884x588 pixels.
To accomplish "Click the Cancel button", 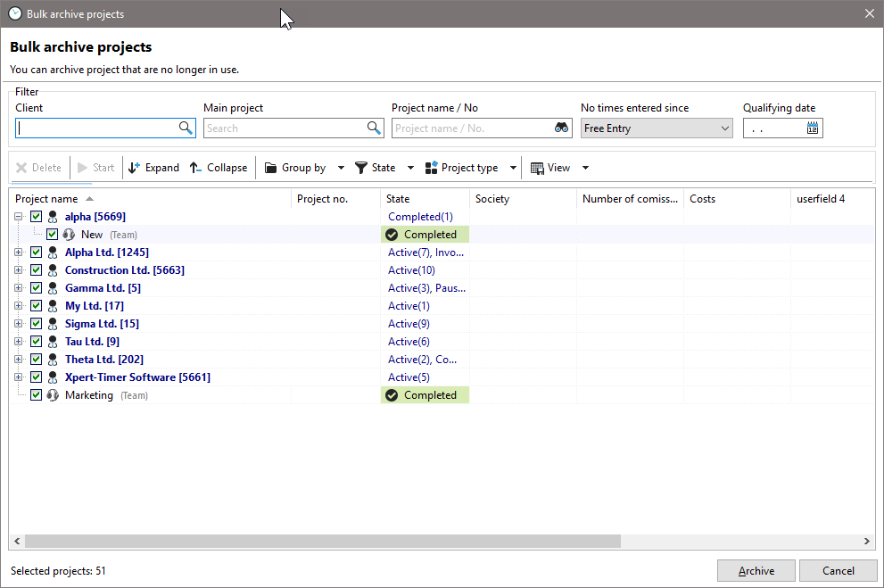I will [x=838, y=570].
